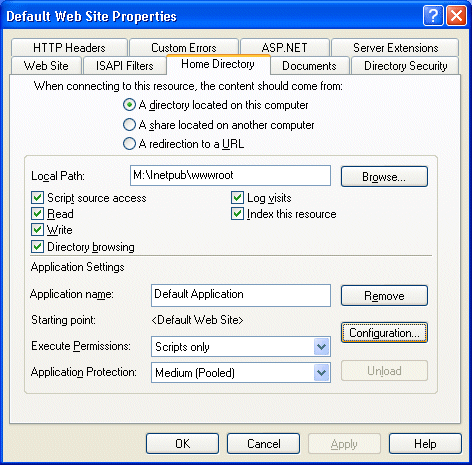The image size is (472, 465).
Task: Click the Browse... button
Action: pos(384,177)
